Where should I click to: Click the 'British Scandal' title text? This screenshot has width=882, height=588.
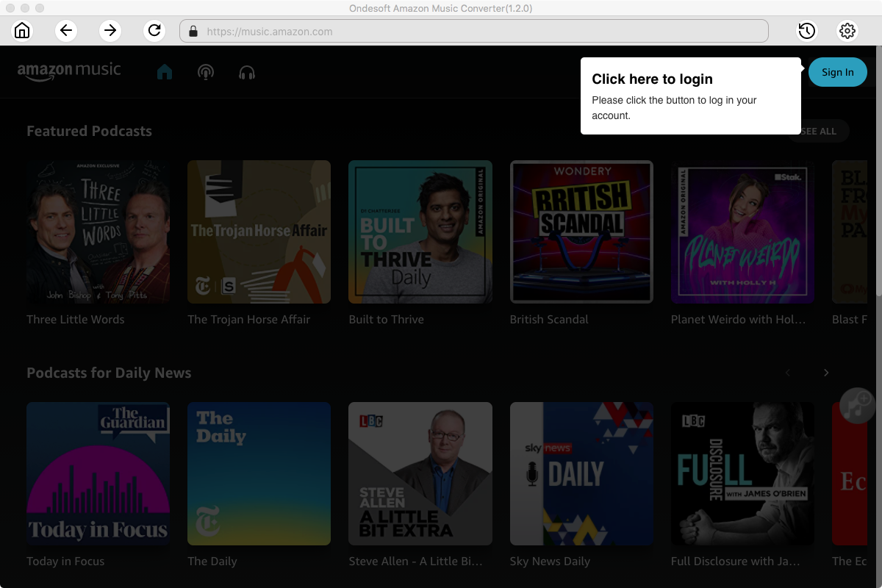pyautogui.click(x=549, y=319)
